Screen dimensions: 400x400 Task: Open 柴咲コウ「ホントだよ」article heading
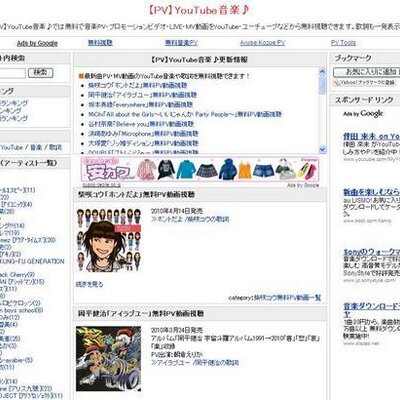point(136,194)
